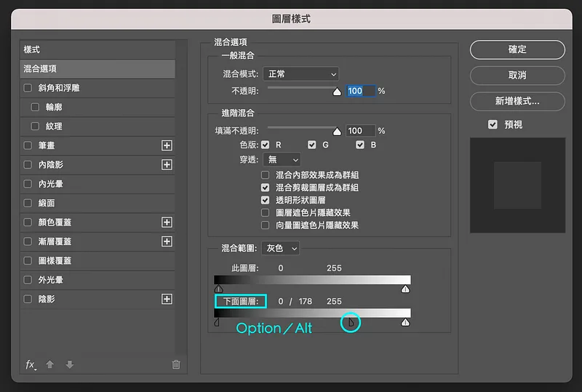Click the 取消 button

point(517,76)
